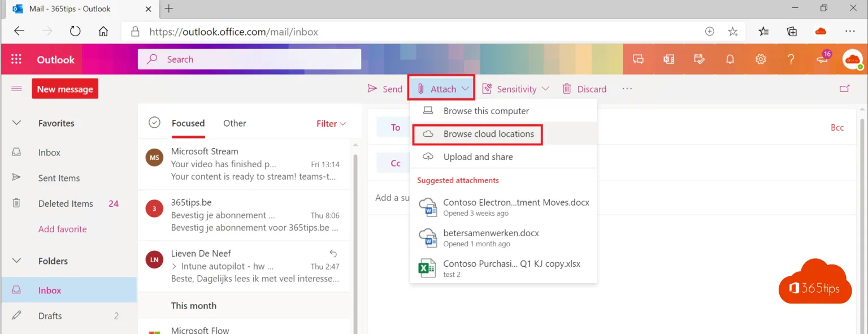868x334 pixels.
Task: Open the What's new megaphone with badge 16
Action: point(823,58)
